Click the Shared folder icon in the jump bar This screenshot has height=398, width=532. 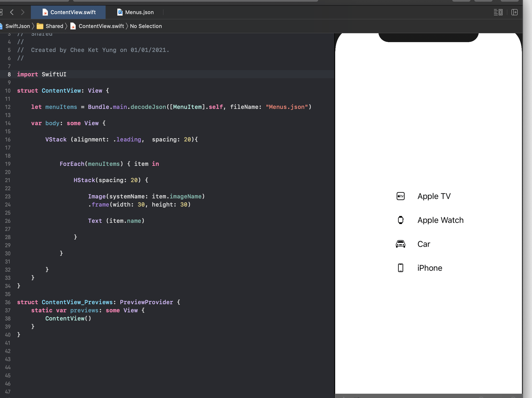point(40,26)
